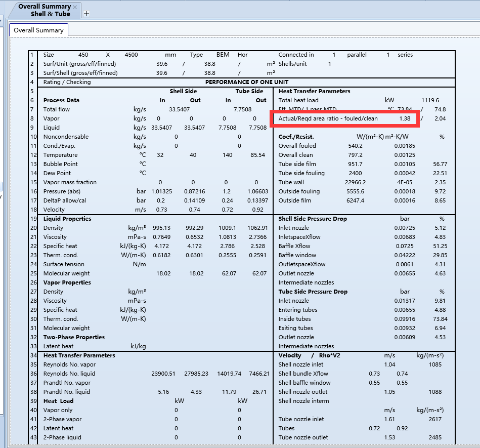Click the Tube nozzle outlet velocity 1.53
The image size is (480, 448).
(389, 437)
